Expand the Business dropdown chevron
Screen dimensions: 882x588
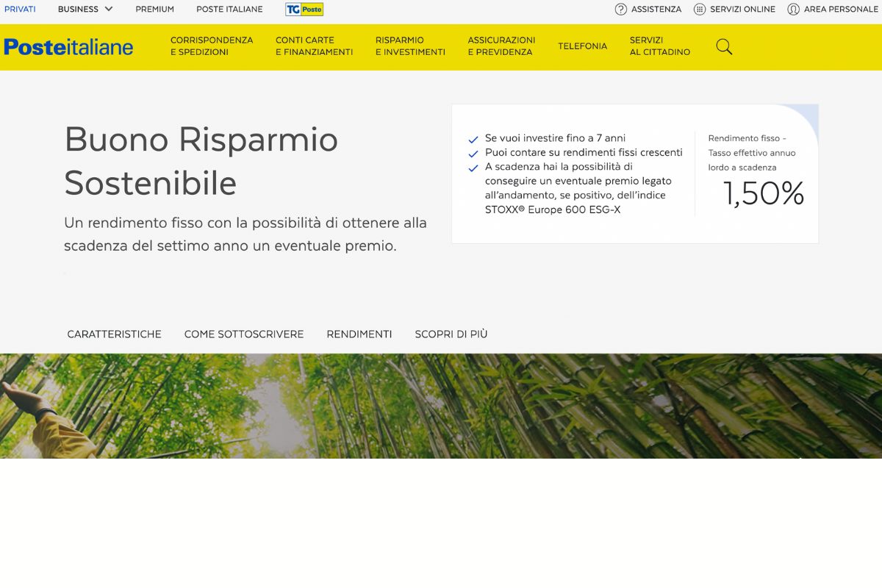pos(109,10)
